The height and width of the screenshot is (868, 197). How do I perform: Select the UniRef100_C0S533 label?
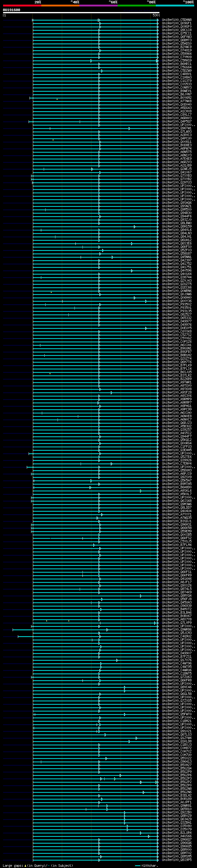[x=177, y=84]
